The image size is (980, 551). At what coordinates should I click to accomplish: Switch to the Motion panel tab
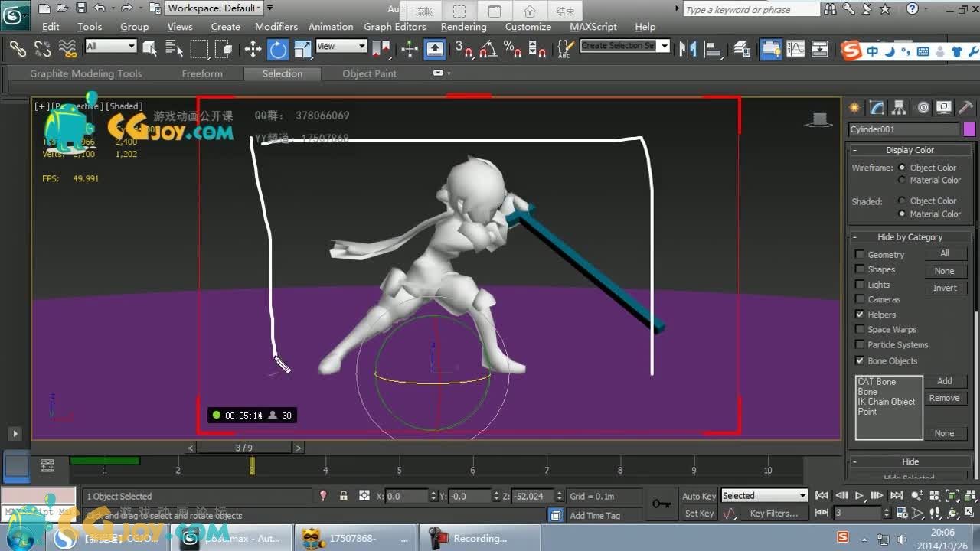(x=923, y=108)
